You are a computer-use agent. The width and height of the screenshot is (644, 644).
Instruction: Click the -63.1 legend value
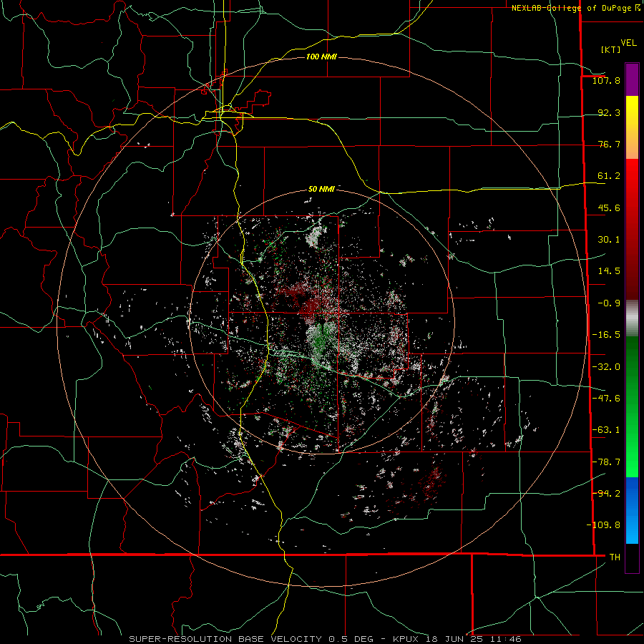point(606,430)
